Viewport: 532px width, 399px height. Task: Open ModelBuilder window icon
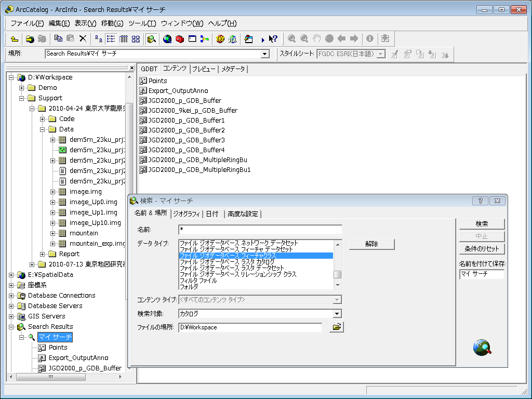pyautogui.click(x=204, y=39)
